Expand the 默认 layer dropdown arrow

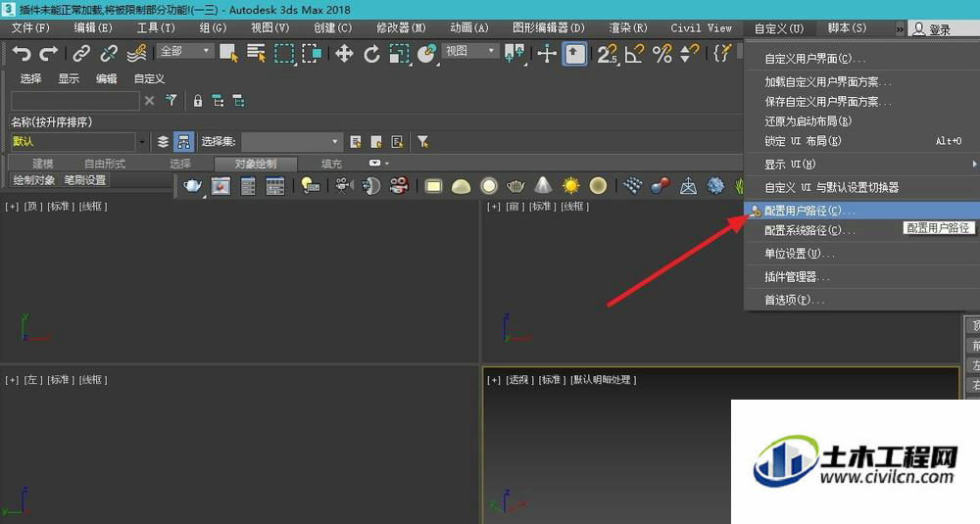[x=142, y=142]
